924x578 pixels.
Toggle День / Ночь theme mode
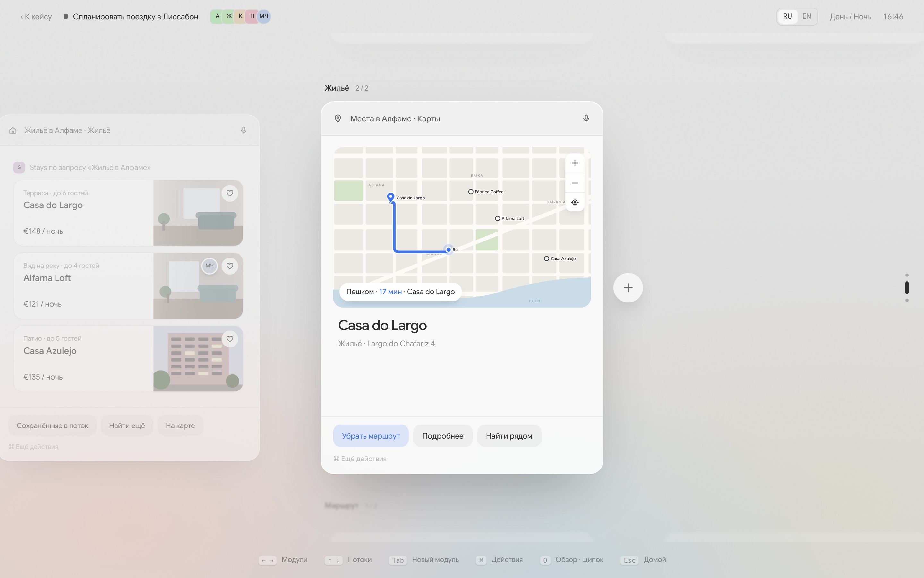(850, 17)
